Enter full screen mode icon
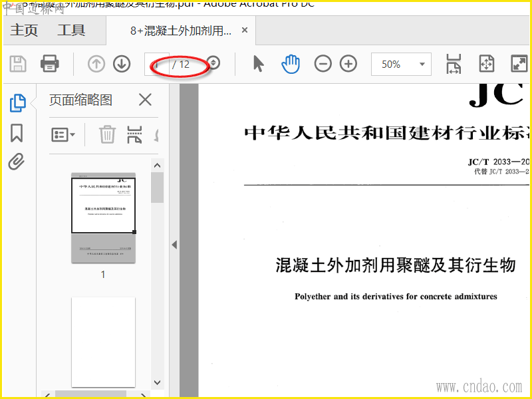 point(519,64)
